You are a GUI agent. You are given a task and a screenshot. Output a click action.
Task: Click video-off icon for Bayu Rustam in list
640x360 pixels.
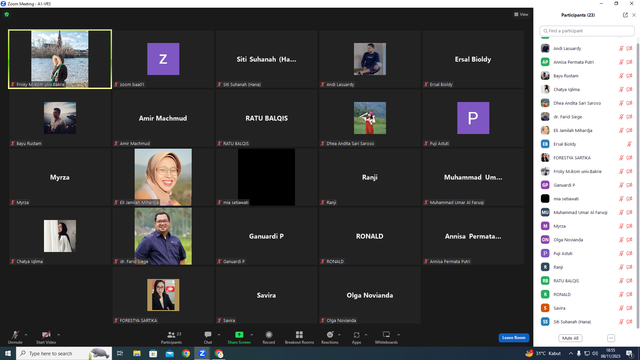[629, 76]
